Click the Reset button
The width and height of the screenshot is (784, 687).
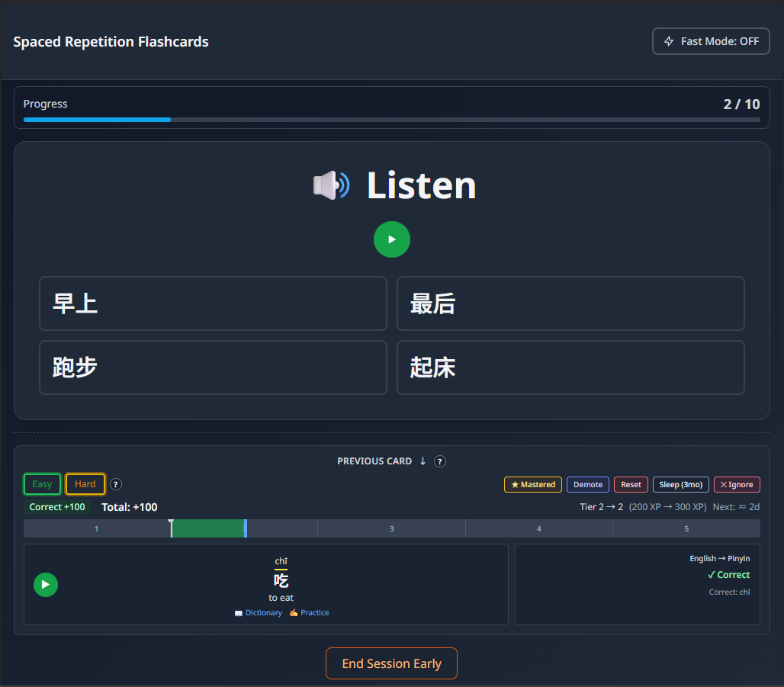(631, 484)
